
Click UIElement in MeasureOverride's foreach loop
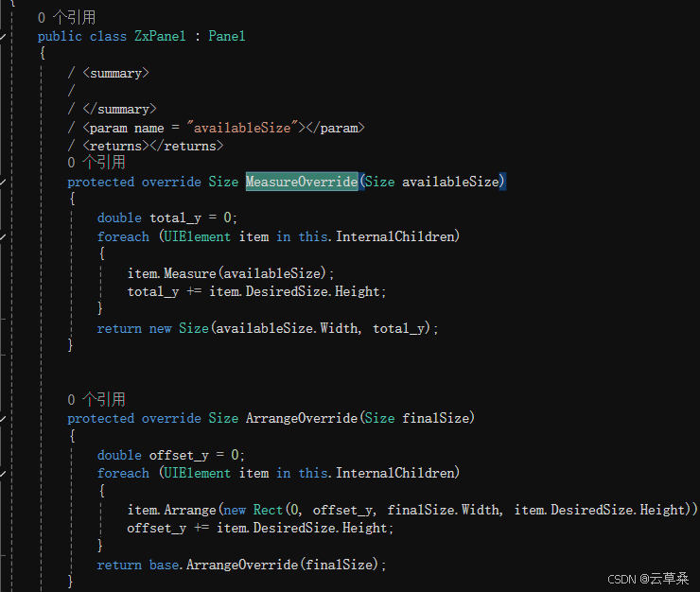pos(198,236)
